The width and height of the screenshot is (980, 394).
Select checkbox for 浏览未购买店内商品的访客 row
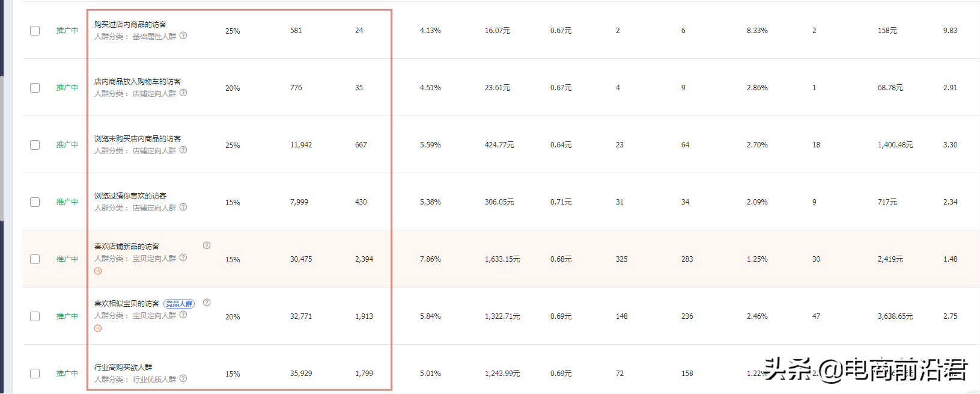tap(35, 145)
